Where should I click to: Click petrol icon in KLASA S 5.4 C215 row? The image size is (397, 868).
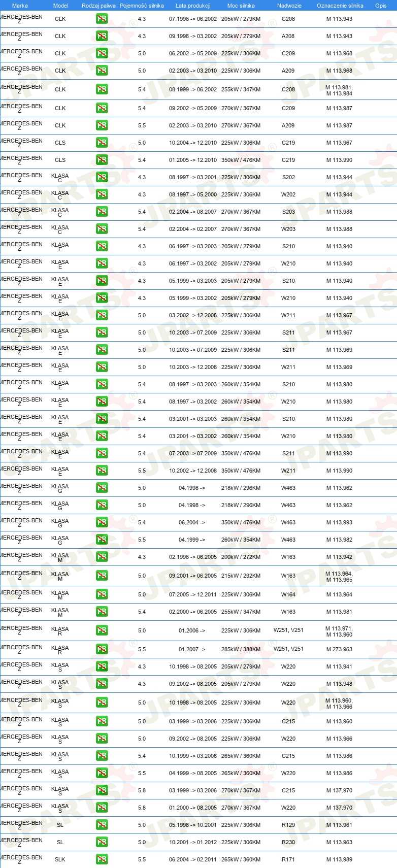[x=102, y=756]
